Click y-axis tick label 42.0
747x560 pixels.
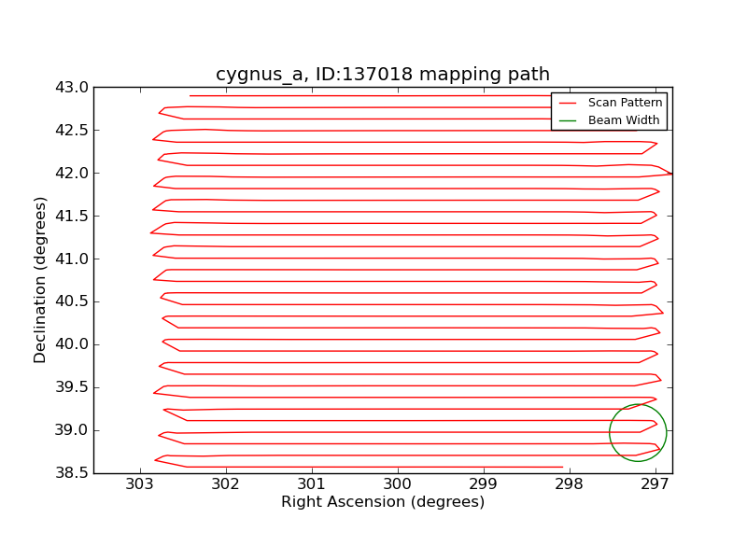[x=72, y=173]
